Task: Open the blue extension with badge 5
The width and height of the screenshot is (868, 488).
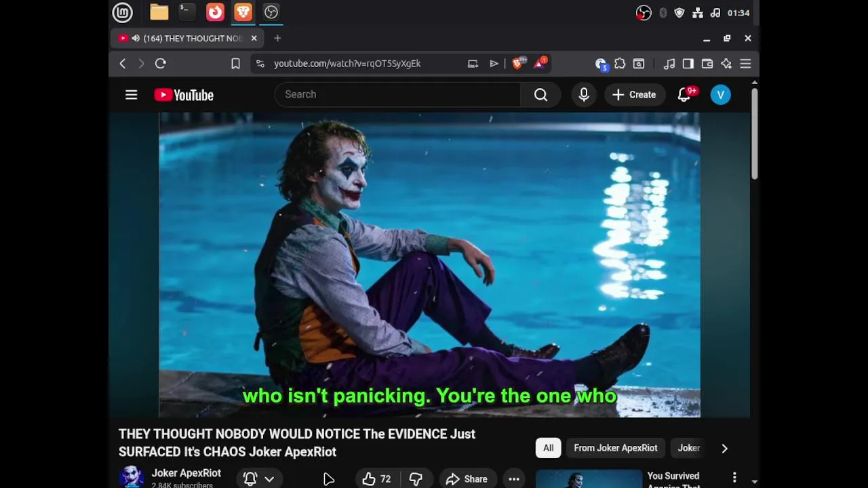Action: click(601, 64)
